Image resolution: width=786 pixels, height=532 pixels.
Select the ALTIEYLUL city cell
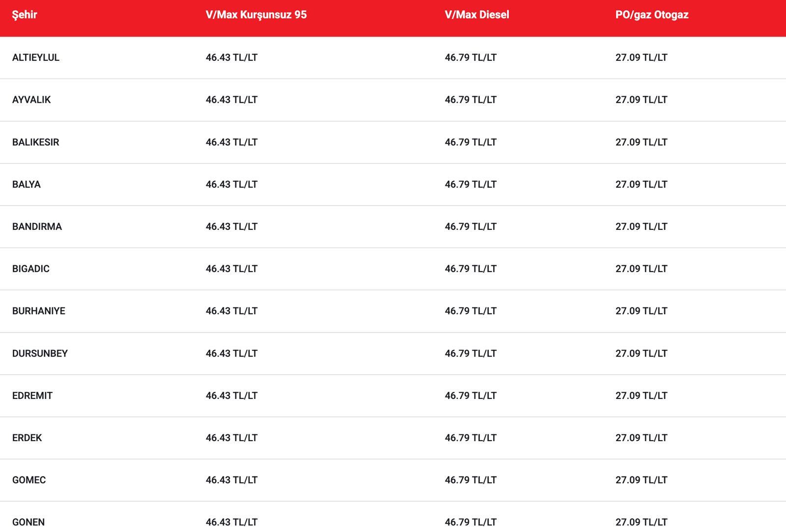tap(36, 57)
